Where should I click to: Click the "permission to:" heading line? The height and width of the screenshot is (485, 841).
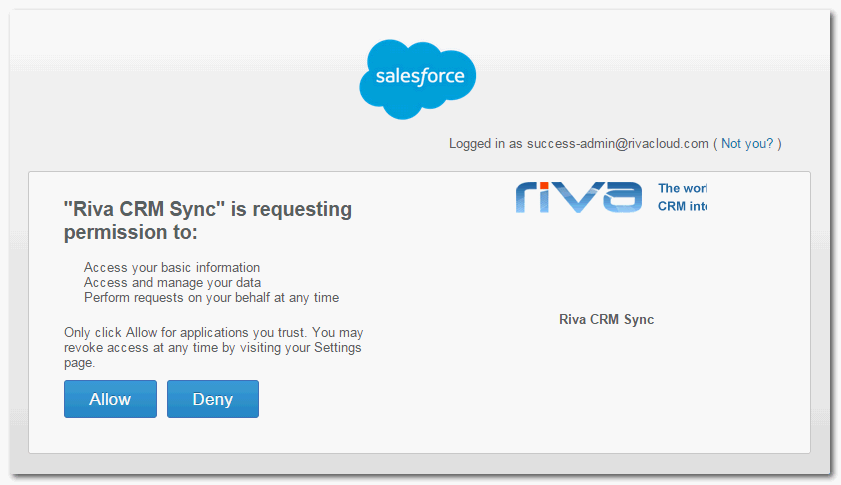(131, 233)
